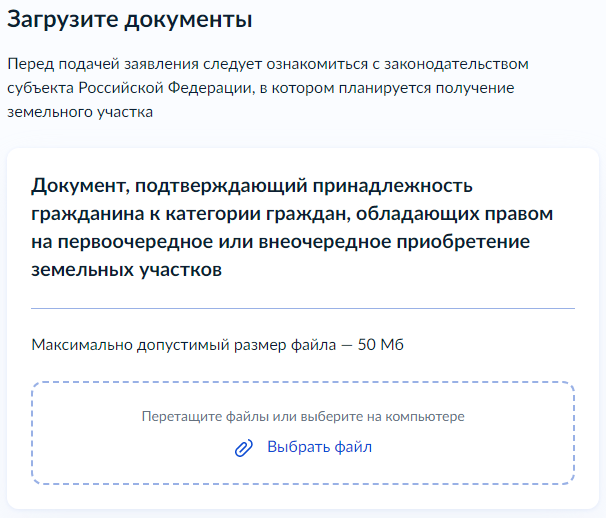Click 'Документ, подтверждающий принадлежность' title line

[x=252, y=186]
